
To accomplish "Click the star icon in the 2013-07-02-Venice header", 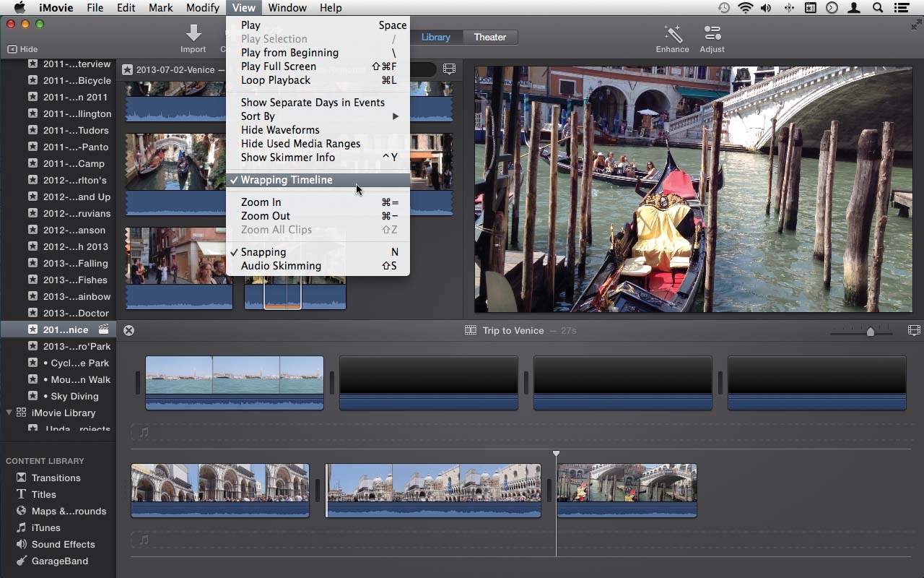I will pos(128,69).
